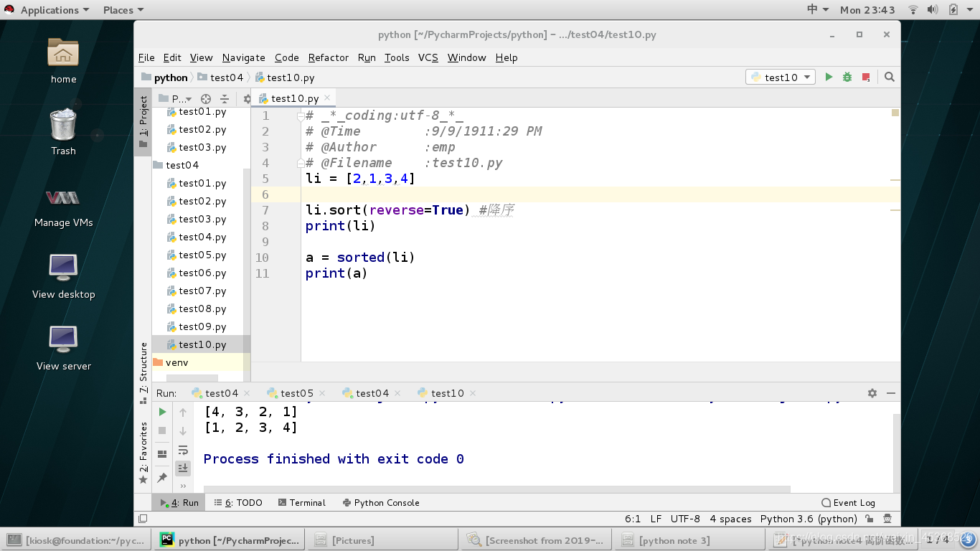Close the test10.py editor tab

pos(327,98)
